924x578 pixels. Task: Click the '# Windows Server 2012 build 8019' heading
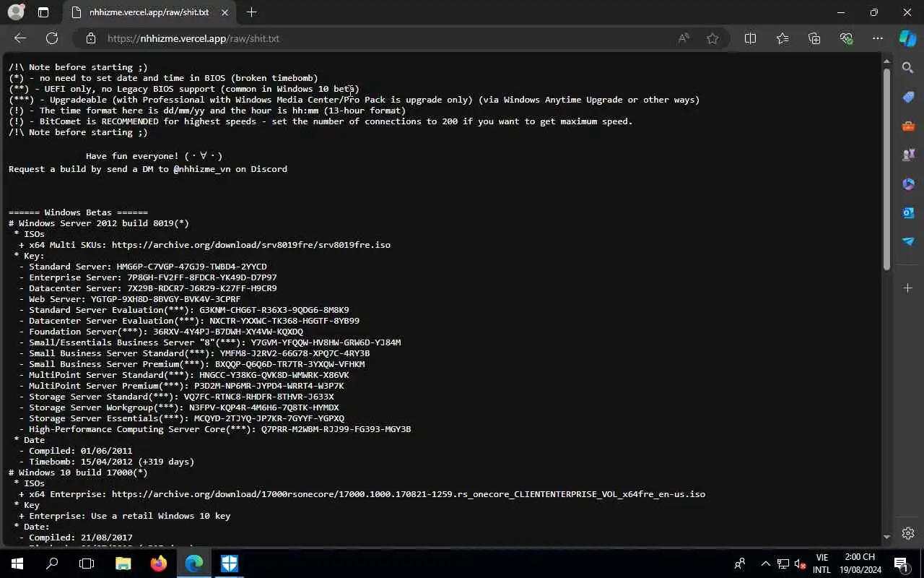(99, 223)
